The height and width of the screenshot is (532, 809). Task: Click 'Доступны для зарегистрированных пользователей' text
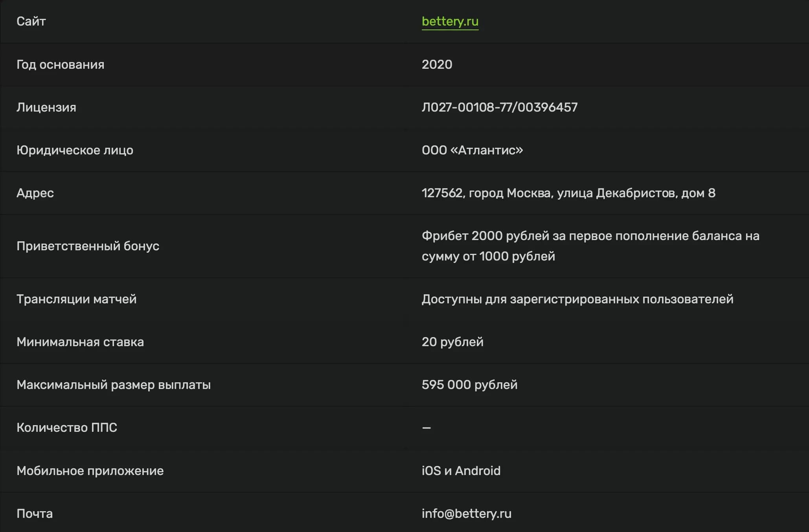tap(577, 299)
